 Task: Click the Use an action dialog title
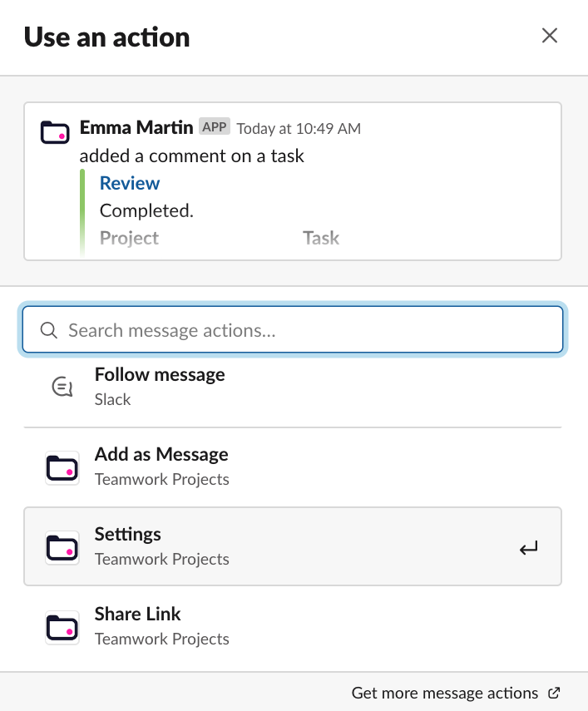(107, 37)
